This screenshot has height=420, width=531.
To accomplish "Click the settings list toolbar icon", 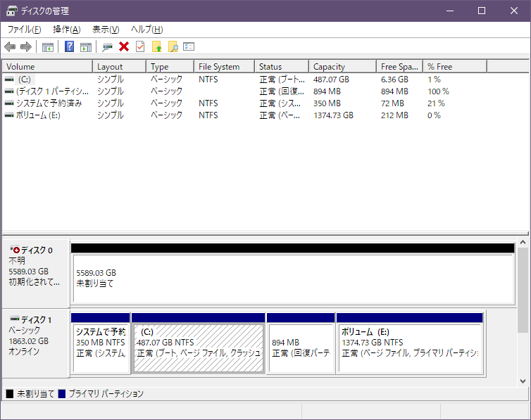I will (x=189, y=46).
